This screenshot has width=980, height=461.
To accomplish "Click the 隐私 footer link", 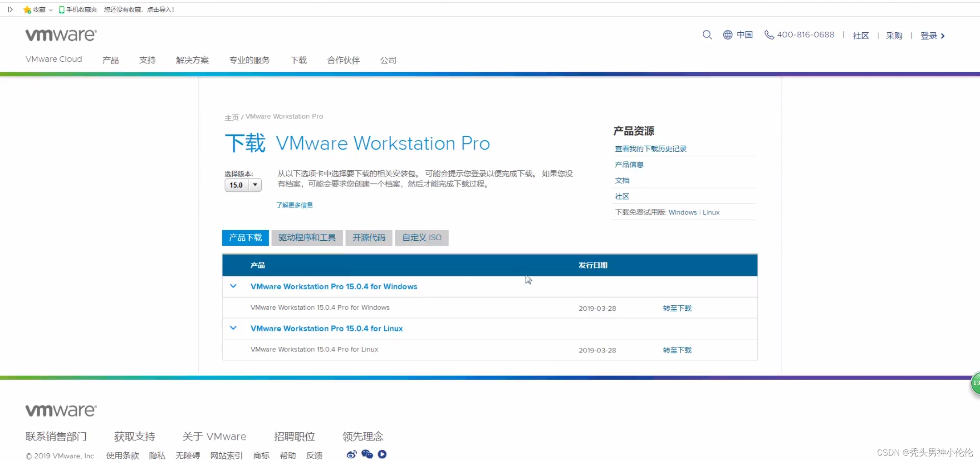I will coord(157,456).
